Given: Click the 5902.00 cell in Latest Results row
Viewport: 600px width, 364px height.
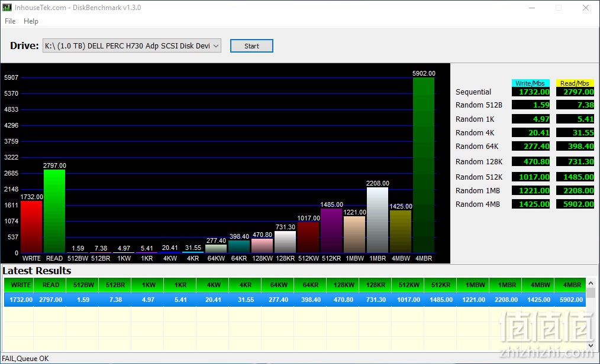Looking at the screenshot, I should pos(571,300).
